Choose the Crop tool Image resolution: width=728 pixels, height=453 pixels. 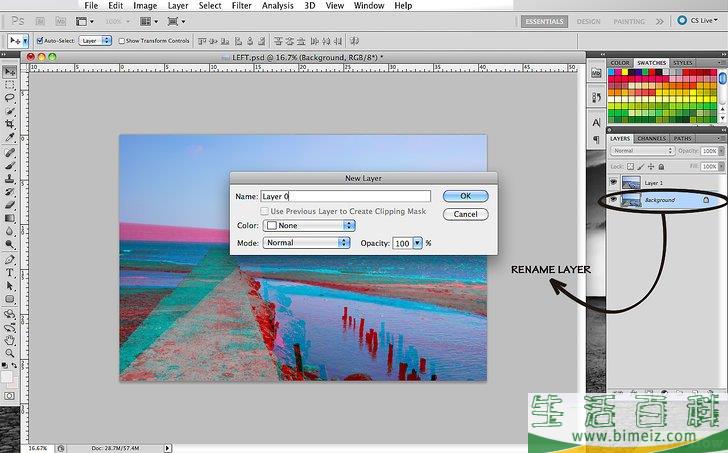click(x=10, y=124)
